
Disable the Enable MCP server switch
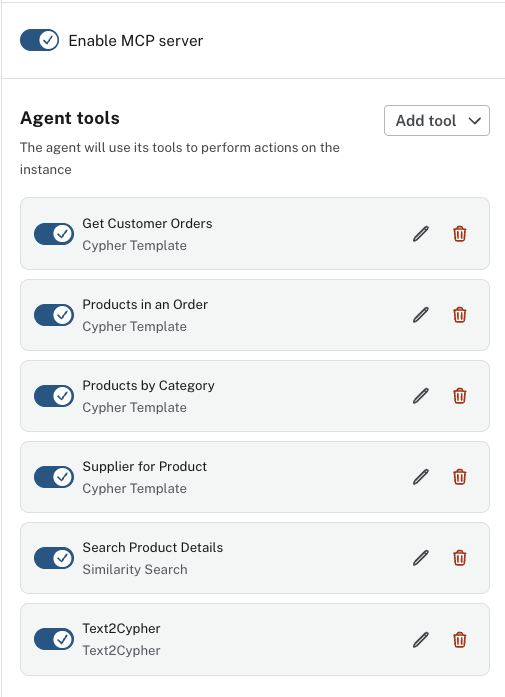40,40
